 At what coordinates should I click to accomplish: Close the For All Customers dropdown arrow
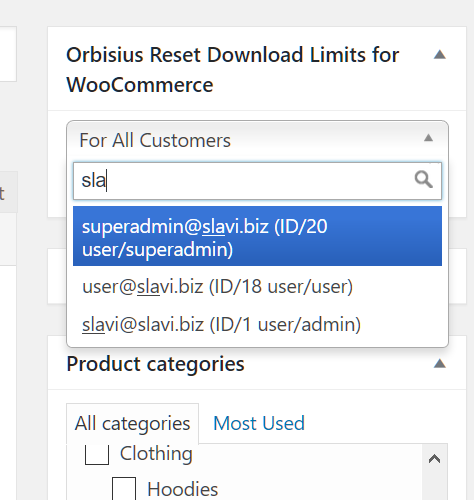[x=428, y=138]
